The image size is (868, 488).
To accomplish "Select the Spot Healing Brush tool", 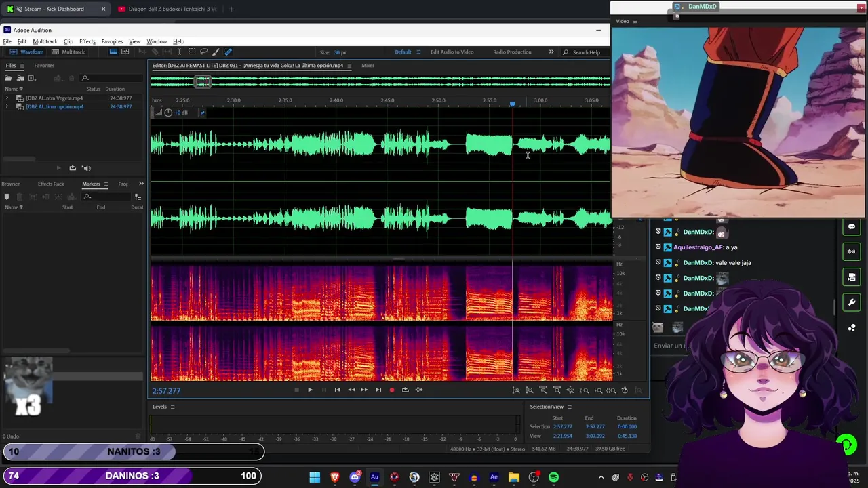I will pos(228,52).
